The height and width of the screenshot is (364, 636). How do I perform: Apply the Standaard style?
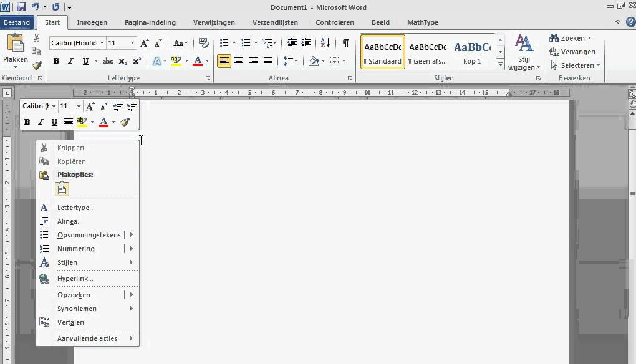(382, 52)
